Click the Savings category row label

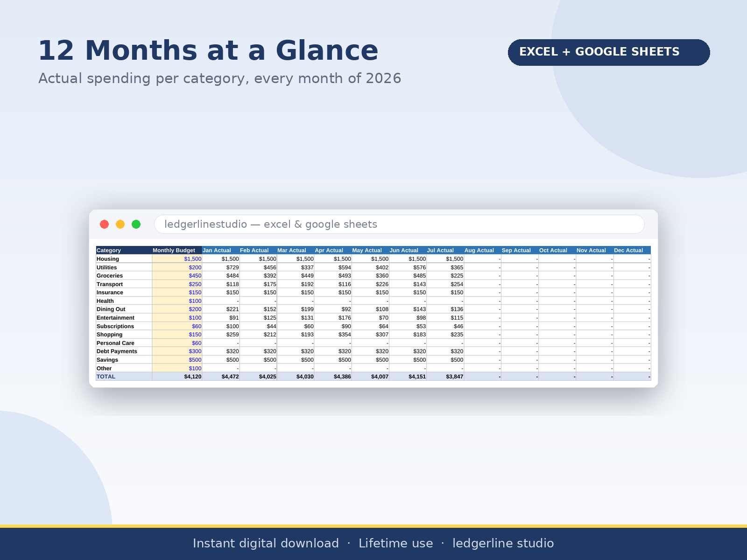pyautogui.click(x=124, y=360)
